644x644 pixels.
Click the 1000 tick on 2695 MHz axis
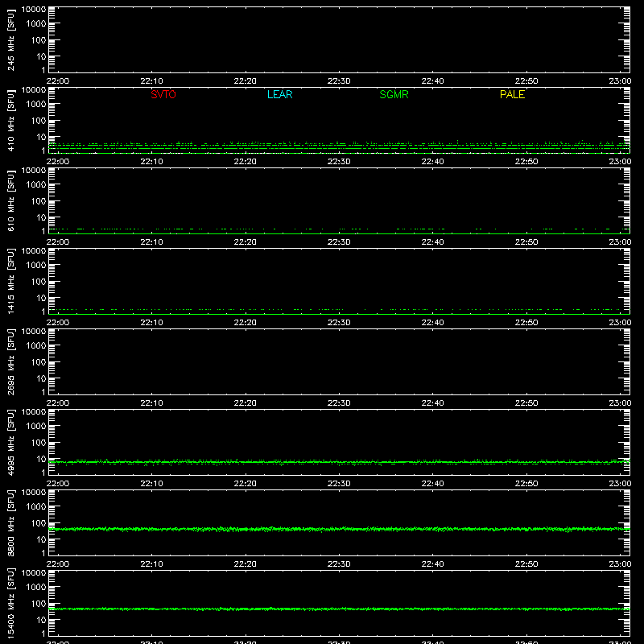click(36, 346)
